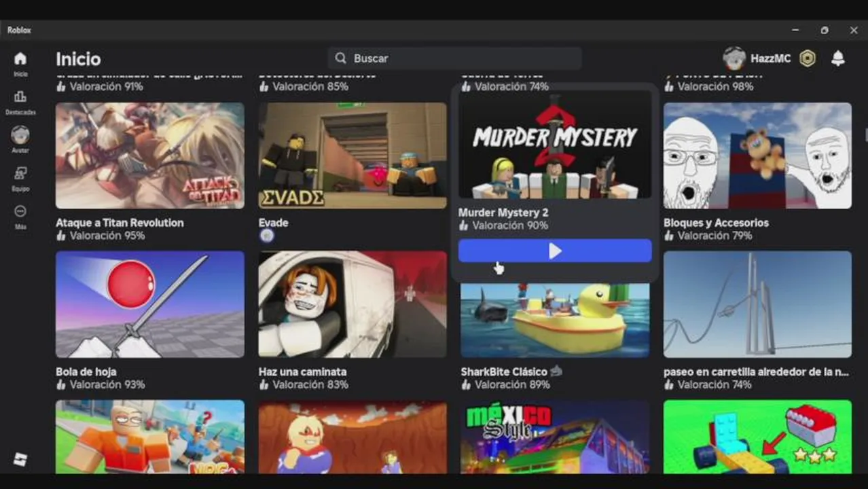Click the friend avatar badge under Evade

click(x=267, y=236)
